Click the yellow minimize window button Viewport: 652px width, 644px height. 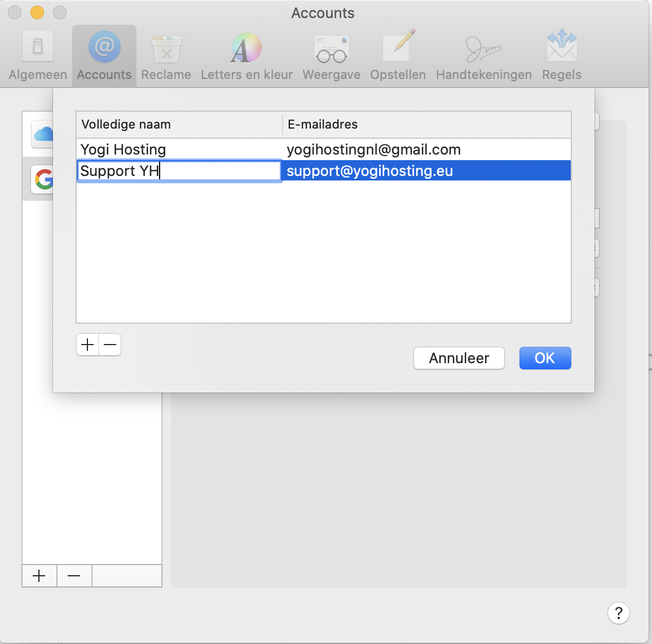coord(37,12)
